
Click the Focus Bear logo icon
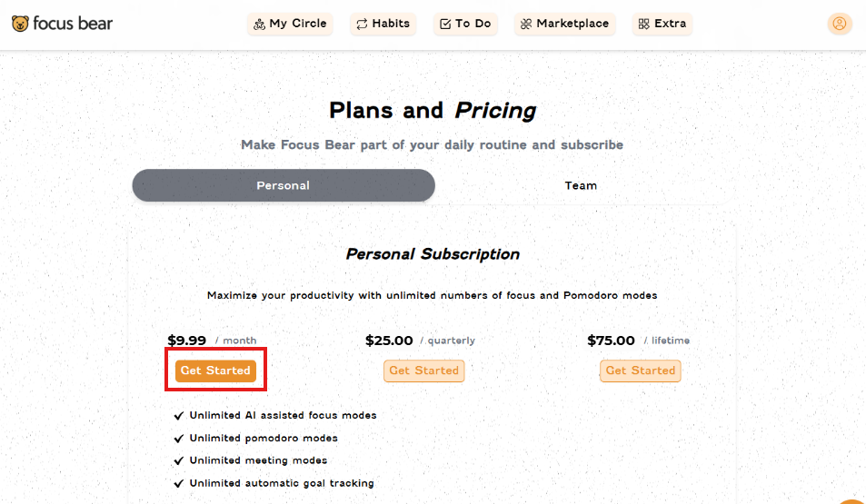tap(20, 24)
